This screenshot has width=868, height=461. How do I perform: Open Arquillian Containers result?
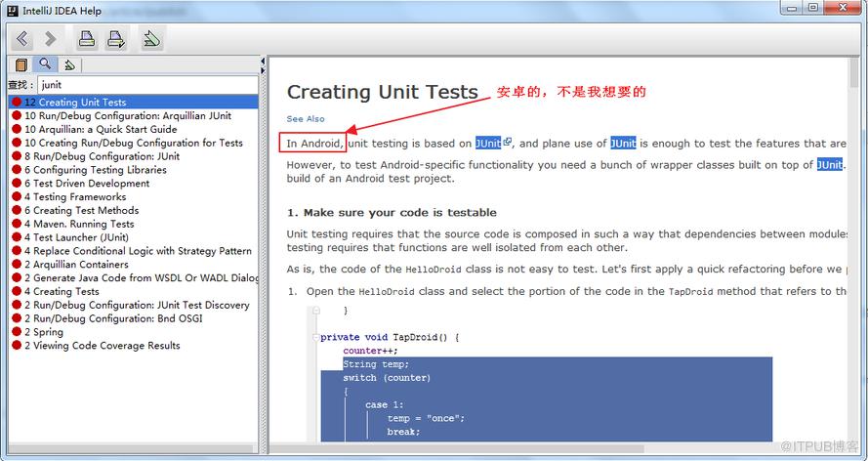click(x=76, y=265)
